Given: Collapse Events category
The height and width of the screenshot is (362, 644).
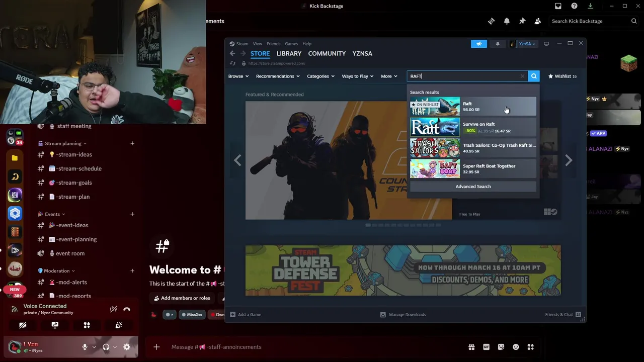Looking at the screenshot, I should (x=52, y=214).
